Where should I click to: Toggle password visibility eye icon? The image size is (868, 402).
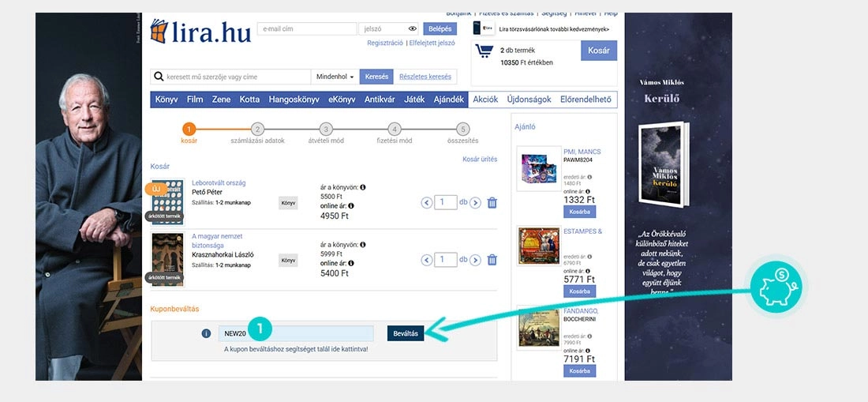413,28
